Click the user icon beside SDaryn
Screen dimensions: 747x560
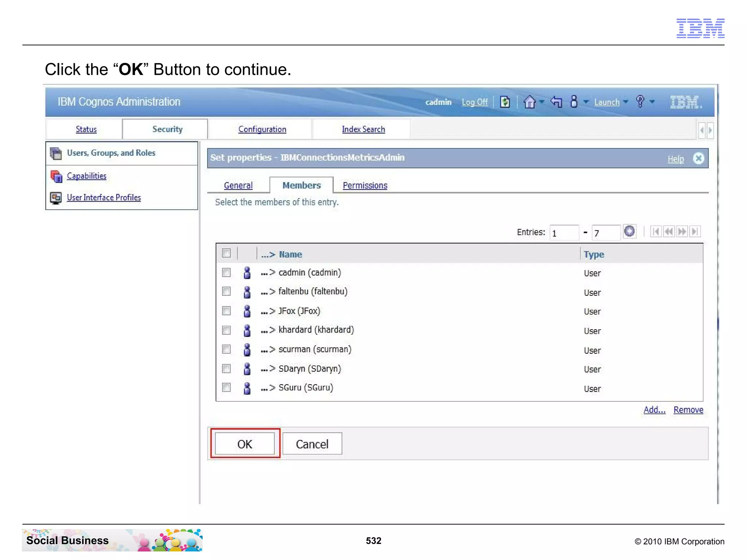tap(247, 369)
